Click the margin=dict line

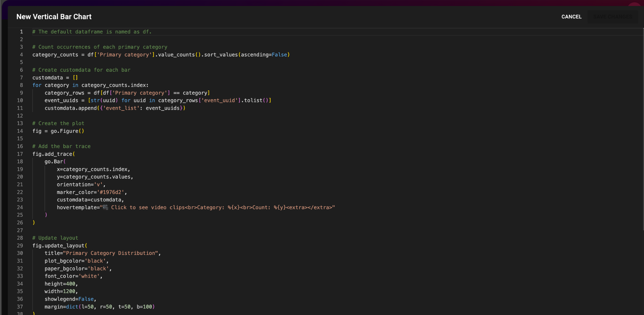tap(99, 307)
